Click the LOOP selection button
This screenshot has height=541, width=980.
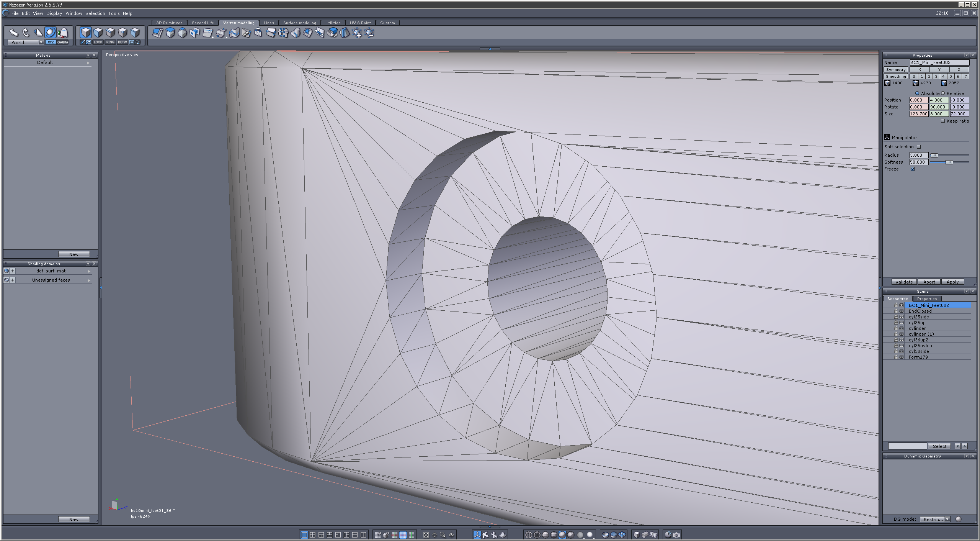point(98,42)
